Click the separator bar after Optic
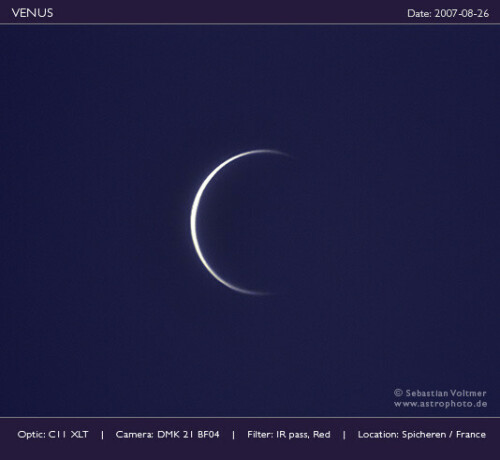The width and height of the screenshot is (500, 460). tap(102, 435)
